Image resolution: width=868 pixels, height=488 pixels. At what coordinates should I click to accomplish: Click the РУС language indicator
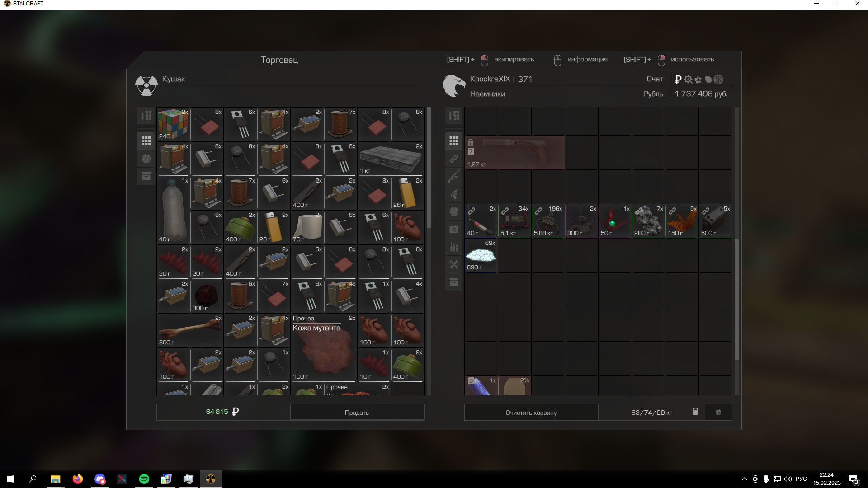click(801, 479)
